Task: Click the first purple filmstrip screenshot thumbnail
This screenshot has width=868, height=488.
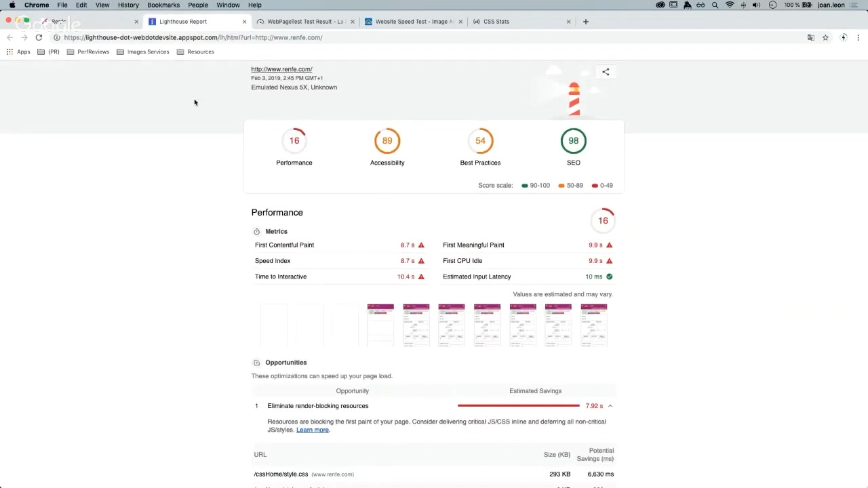Action: (x=380, y=325)
